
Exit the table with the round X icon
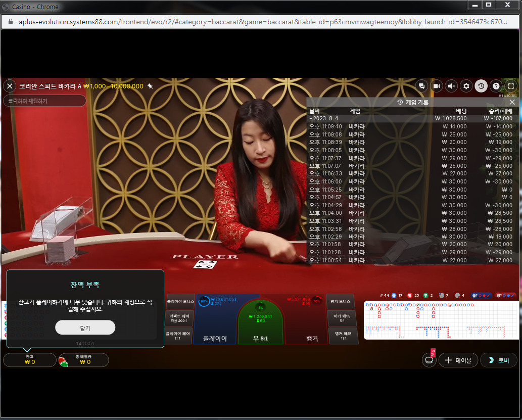[10, 86]
